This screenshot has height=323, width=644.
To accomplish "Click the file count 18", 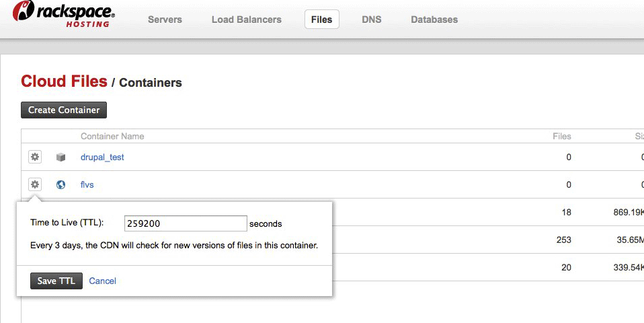I will click(567, 212).
